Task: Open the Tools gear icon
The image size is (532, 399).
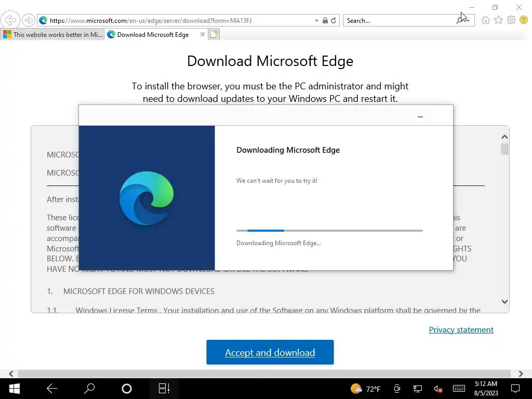Action: tap(511, 20)
